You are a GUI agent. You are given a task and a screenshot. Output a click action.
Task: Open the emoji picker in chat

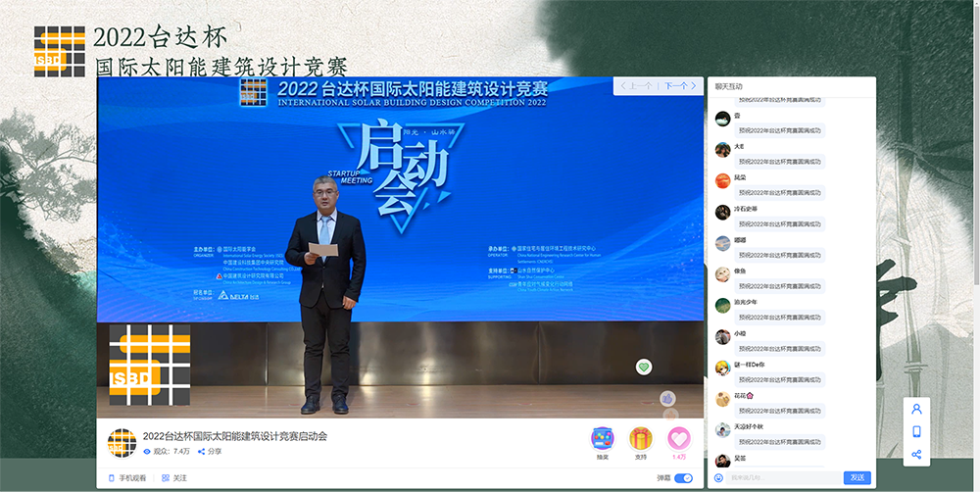[x=718, y=478]
